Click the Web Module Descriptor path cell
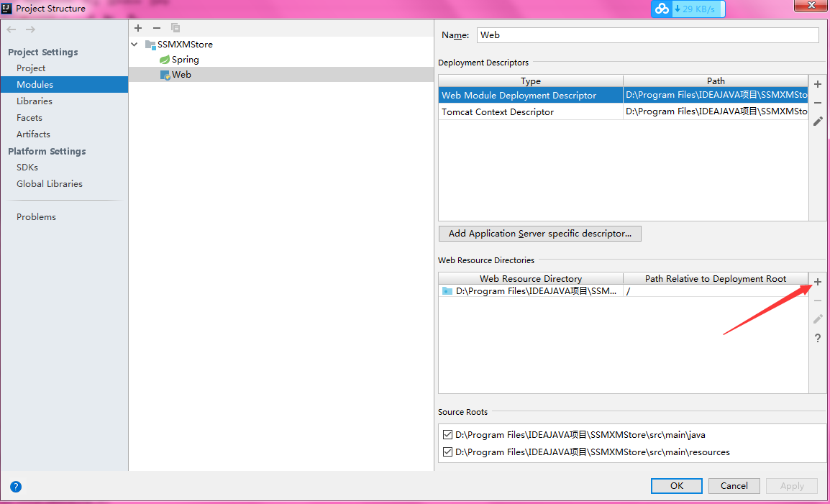Screen dimensions: 830x504 pos(716,96)
